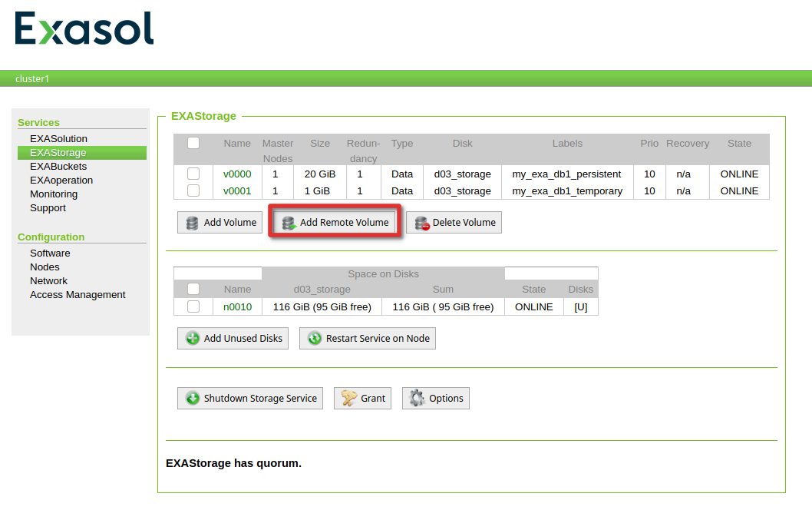Click the Add Volume button

220,222
